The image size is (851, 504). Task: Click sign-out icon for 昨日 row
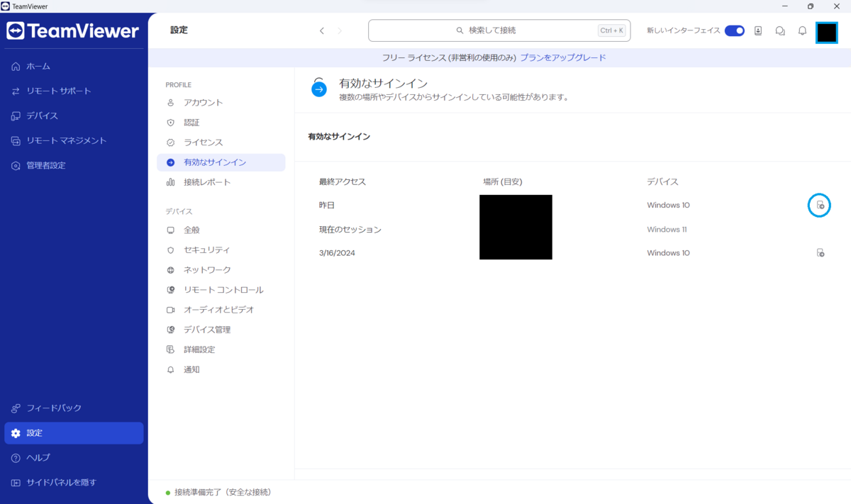(x=820, y=206)
